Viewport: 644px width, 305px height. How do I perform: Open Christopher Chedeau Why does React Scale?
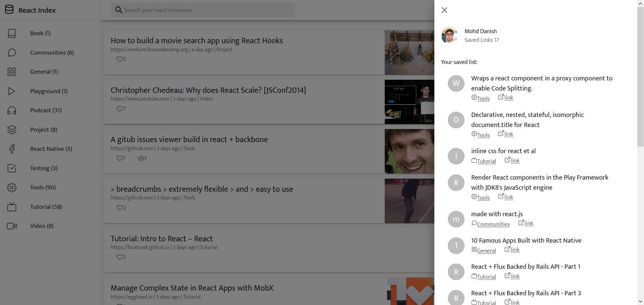[208, 90]
